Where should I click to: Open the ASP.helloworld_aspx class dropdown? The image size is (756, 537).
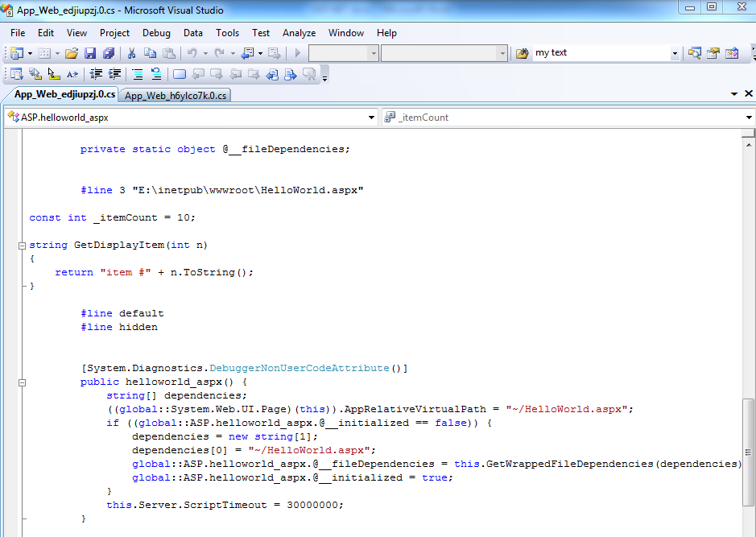click(370, 117)
